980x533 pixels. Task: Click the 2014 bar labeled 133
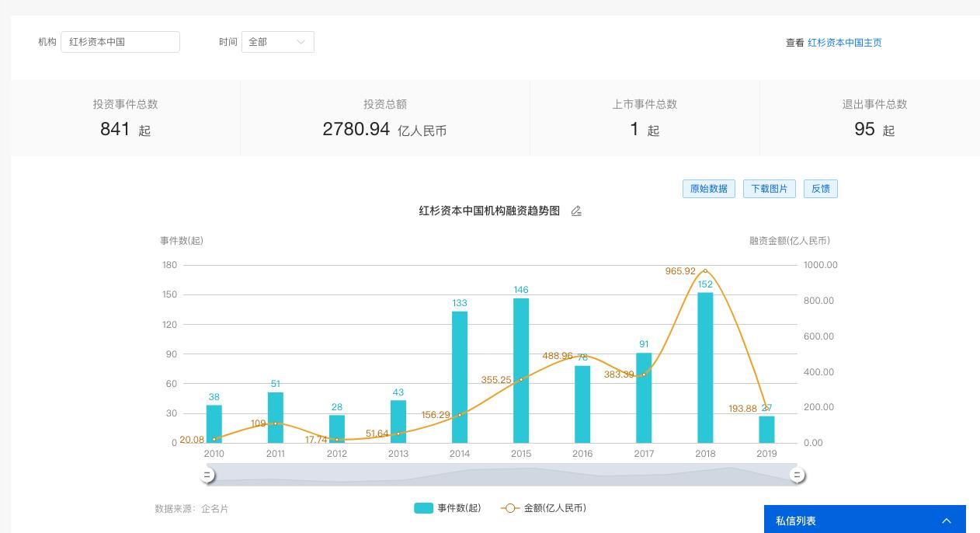tap(460, 377)
